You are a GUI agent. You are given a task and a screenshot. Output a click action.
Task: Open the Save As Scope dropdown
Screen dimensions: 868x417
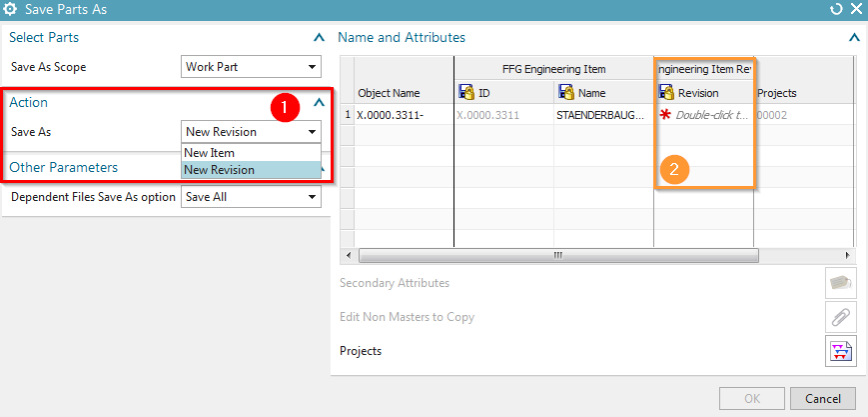251,68
